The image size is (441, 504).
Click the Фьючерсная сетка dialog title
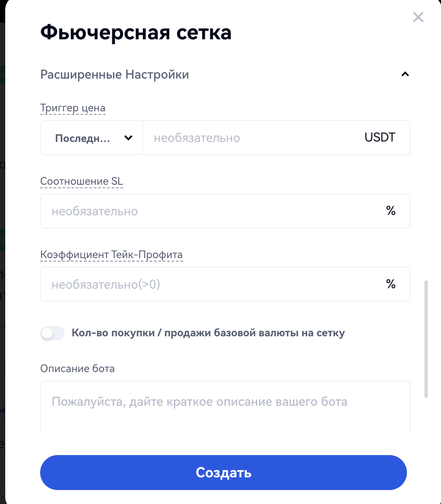coord(136,33)
